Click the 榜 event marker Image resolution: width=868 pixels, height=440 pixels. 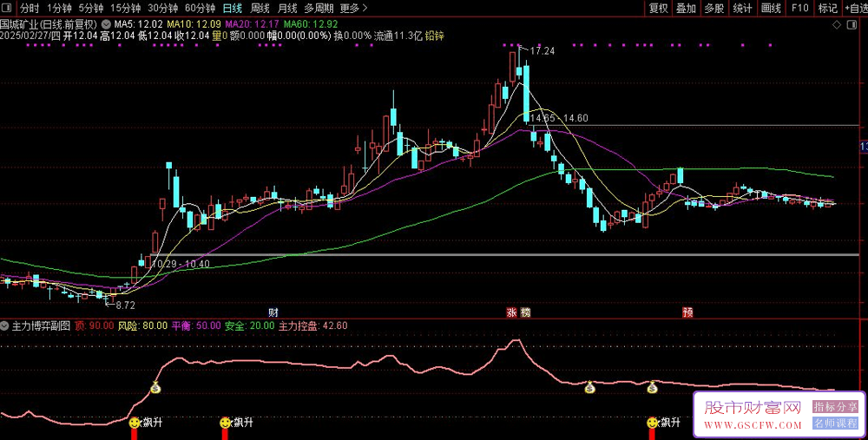526,312
